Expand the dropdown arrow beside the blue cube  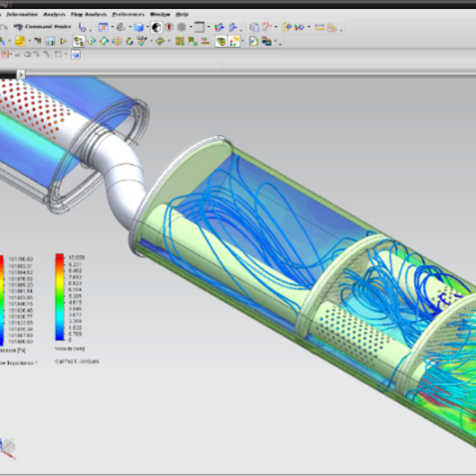(x=148, y=28)
